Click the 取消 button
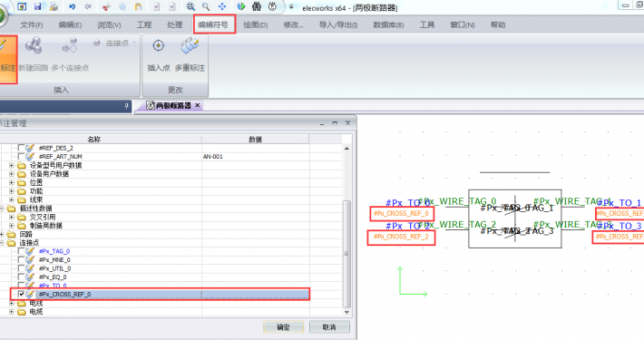Viewport: 644px width, 340px height. coord(329,327)
